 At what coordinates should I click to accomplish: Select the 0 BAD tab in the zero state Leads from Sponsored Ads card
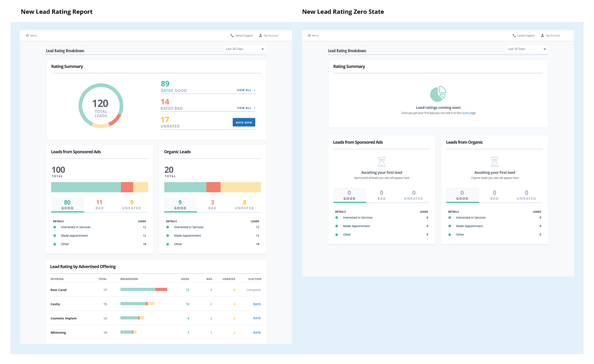pyautogui.click(x=382, y=195)
